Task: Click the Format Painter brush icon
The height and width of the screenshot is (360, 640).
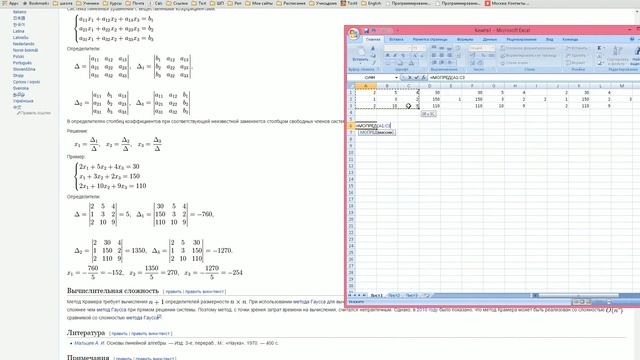Action: 373,62
